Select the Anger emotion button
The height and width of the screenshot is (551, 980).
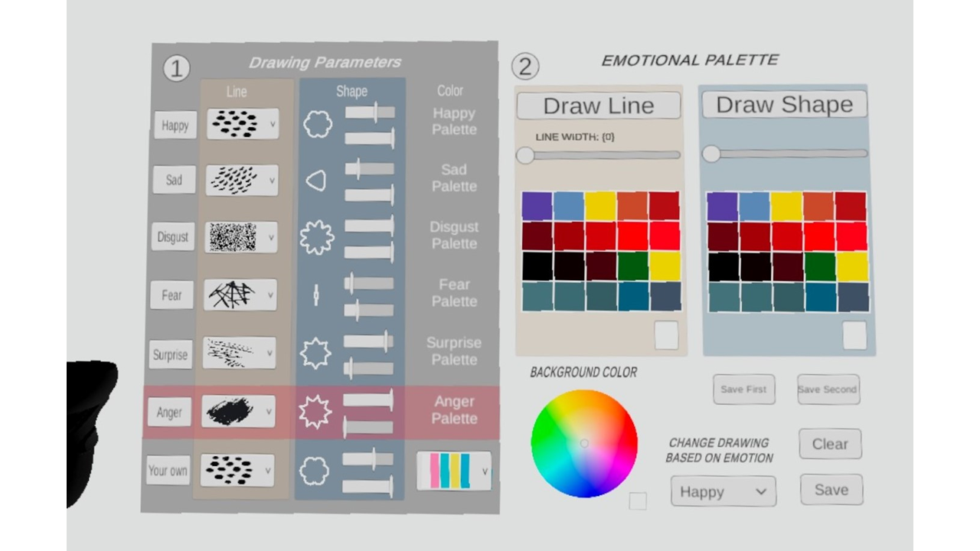click(x=169, y=412)
